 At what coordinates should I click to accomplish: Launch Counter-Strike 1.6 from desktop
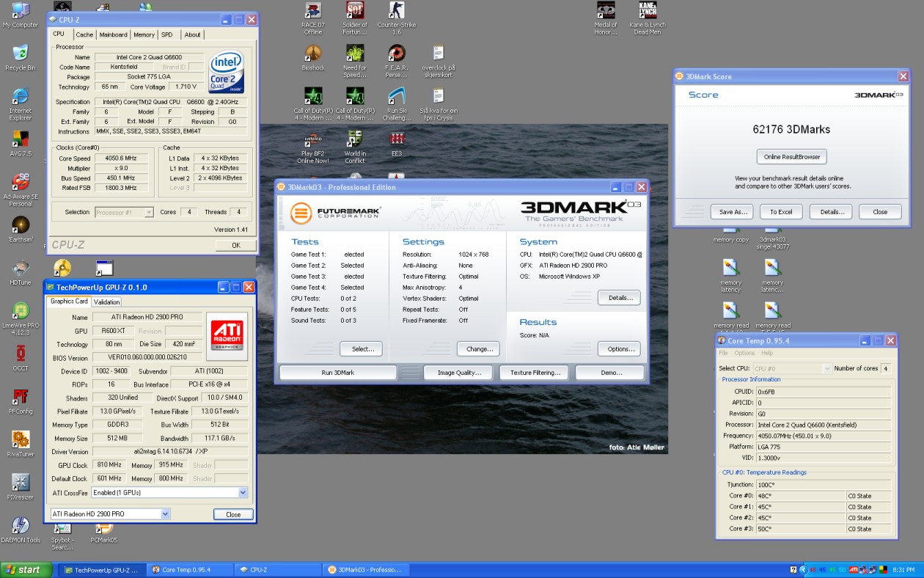point(397,18)
